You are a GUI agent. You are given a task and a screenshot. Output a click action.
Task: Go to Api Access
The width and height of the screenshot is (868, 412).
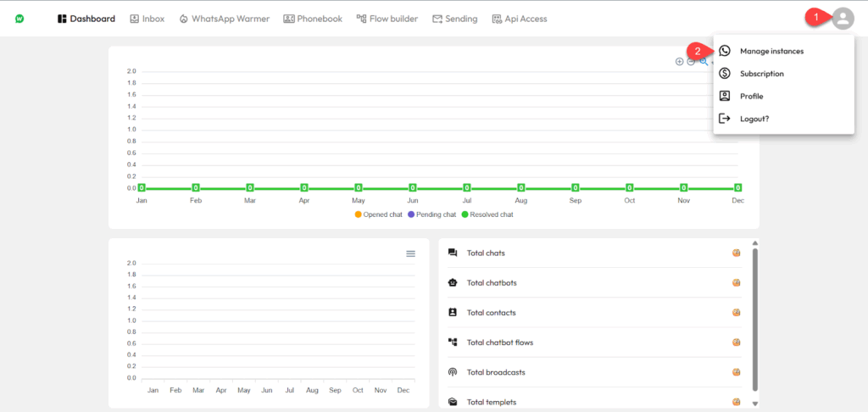tap(519, 19)
